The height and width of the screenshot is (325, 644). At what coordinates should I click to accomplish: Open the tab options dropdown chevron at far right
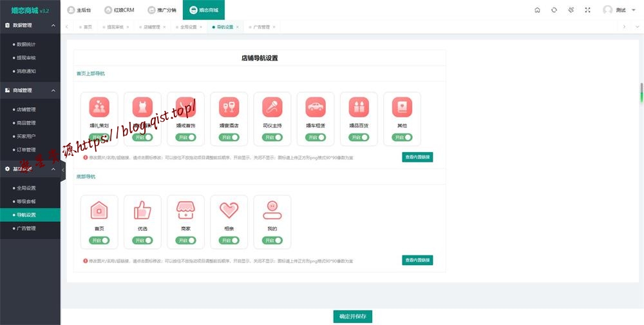(x=636, y=26)
